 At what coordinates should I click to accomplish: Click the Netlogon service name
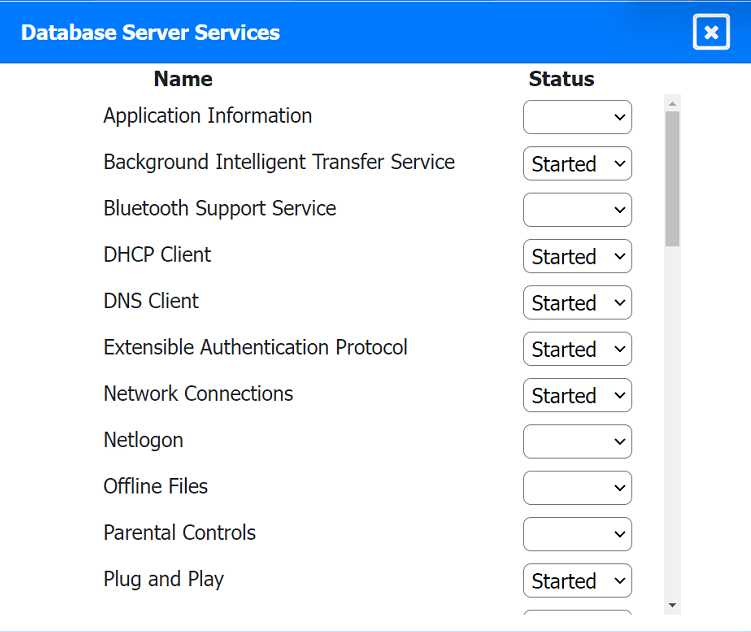(143, 440)
